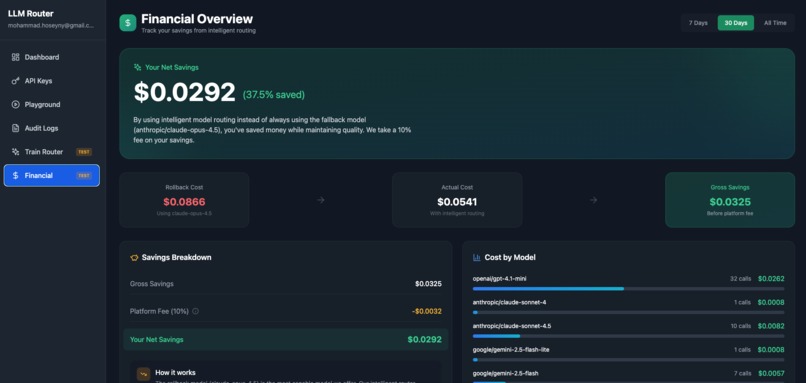
Task: Navigate to Audit Logs
Action: point(51,128)
